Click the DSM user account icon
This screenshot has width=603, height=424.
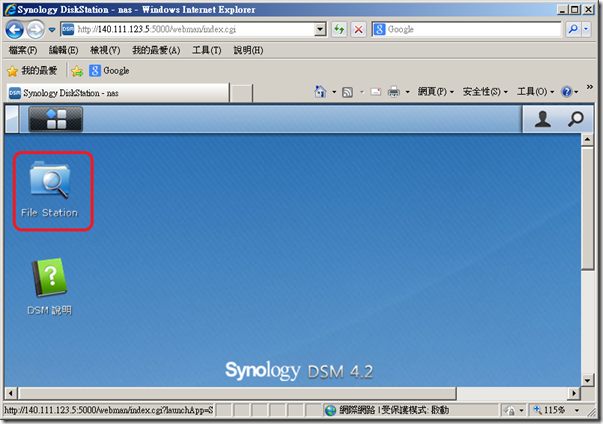(x=543, y=119)
